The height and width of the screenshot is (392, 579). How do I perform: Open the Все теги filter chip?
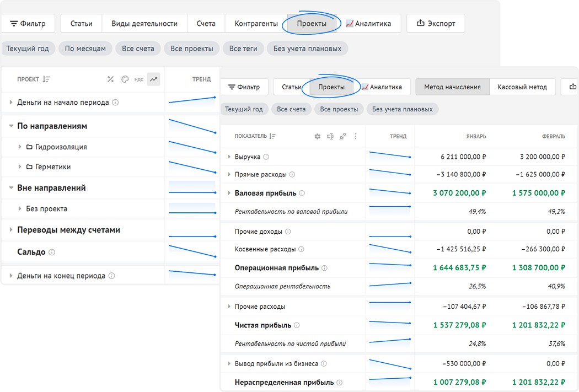pyautogui.click(x=243, y=49)
